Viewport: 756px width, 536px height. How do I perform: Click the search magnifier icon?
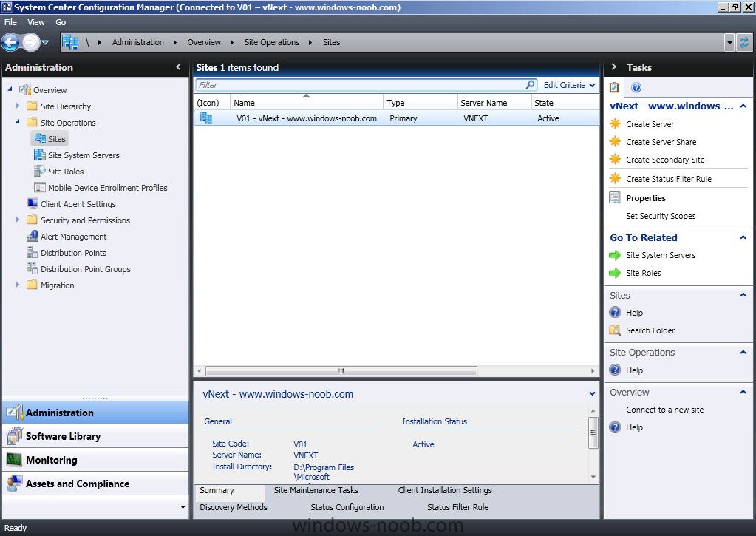click(531, 85)
